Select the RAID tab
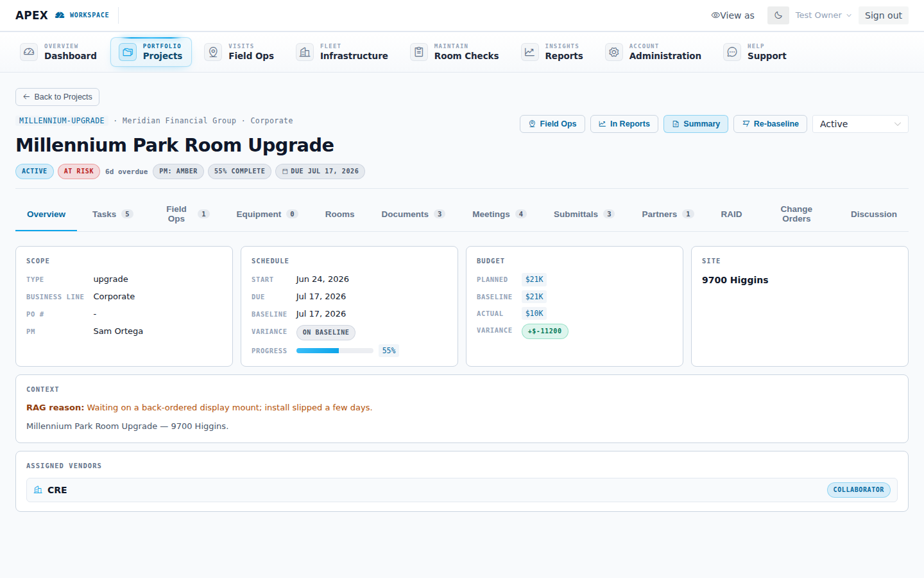Screen dimensions: 924x578 tap(732, 215)
